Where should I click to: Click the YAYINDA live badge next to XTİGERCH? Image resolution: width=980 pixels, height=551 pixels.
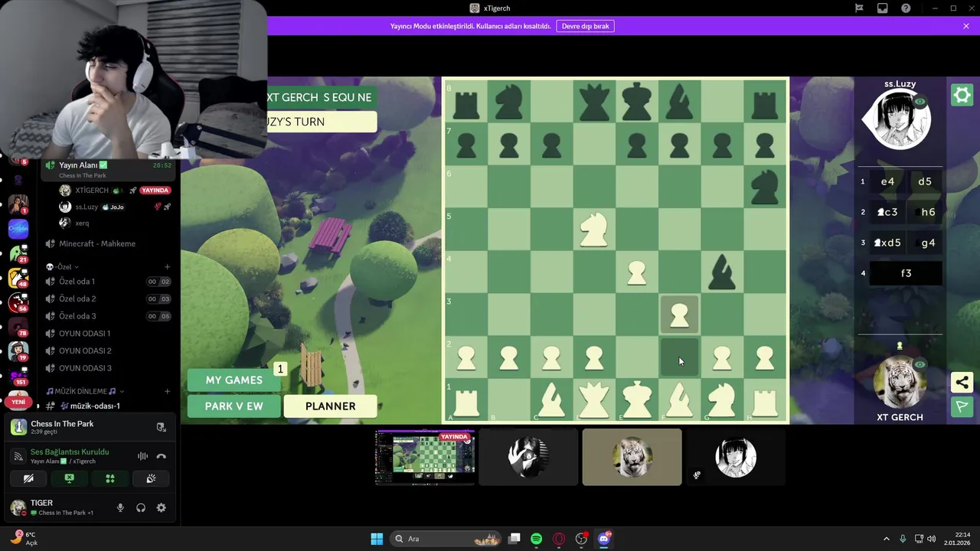coord(155,191)
